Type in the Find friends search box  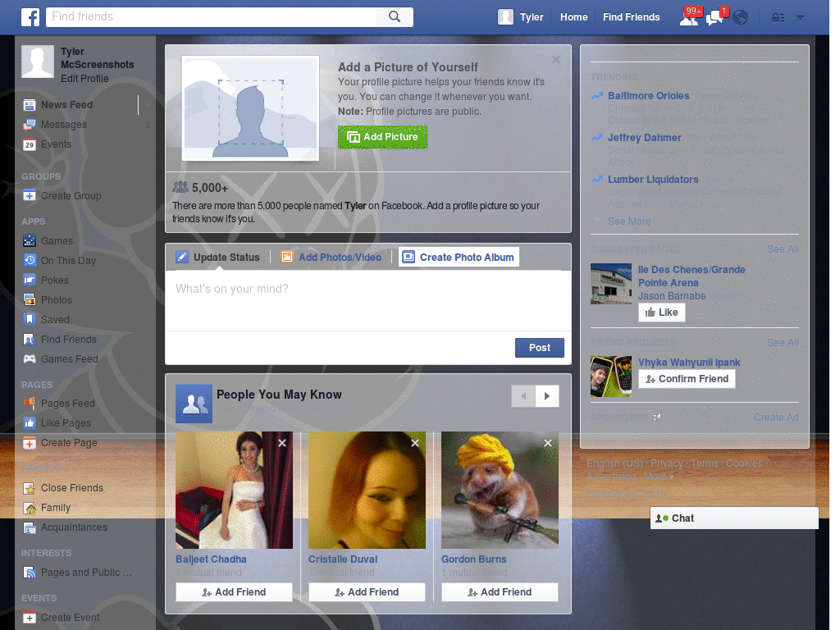(x=212, y=16)
